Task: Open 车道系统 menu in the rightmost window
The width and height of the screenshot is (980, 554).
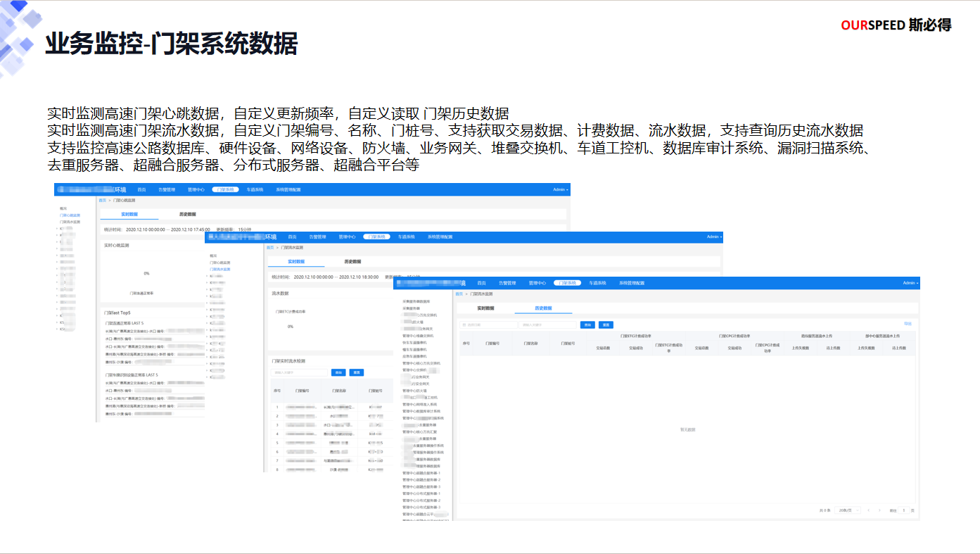Action: coord(597,283)
